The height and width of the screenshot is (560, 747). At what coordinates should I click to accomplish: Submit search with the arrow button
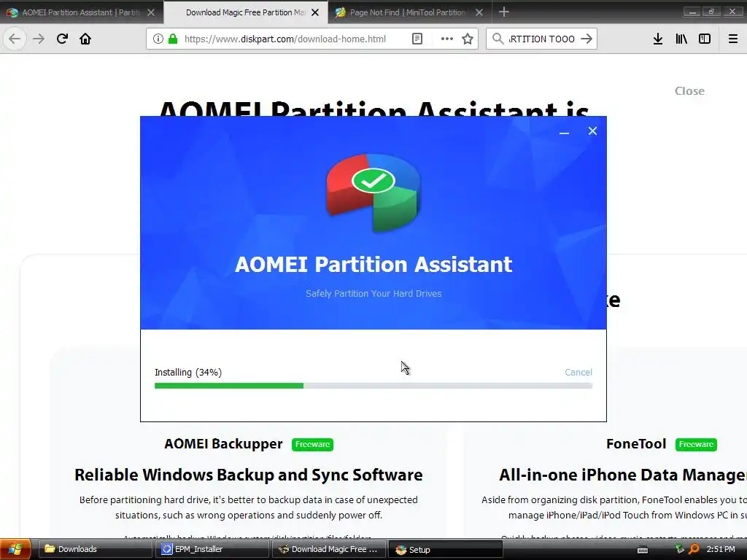click(x=587, y=39)
